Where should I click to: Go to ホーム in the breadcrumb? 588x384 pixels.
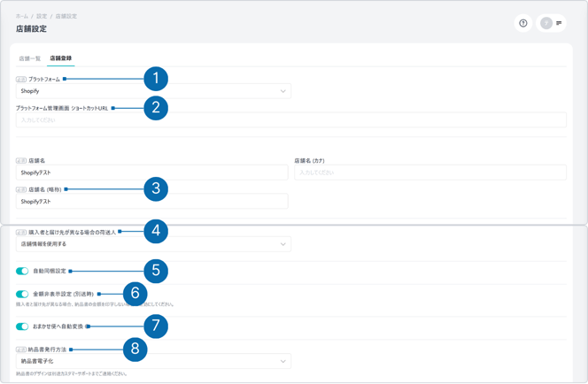[x=21, y=16]
